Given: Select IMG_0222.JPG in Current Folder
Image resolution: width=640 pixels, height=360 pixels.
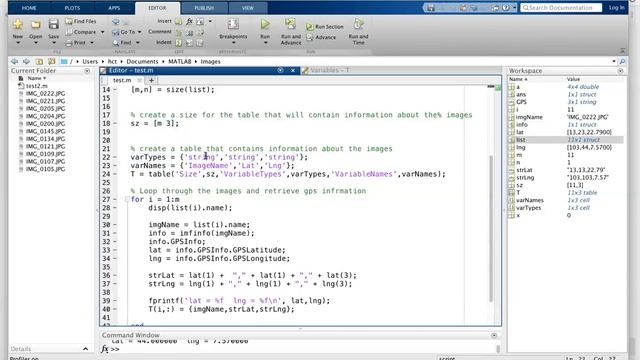Looking at the screenshot, I should tap(45, 93).
